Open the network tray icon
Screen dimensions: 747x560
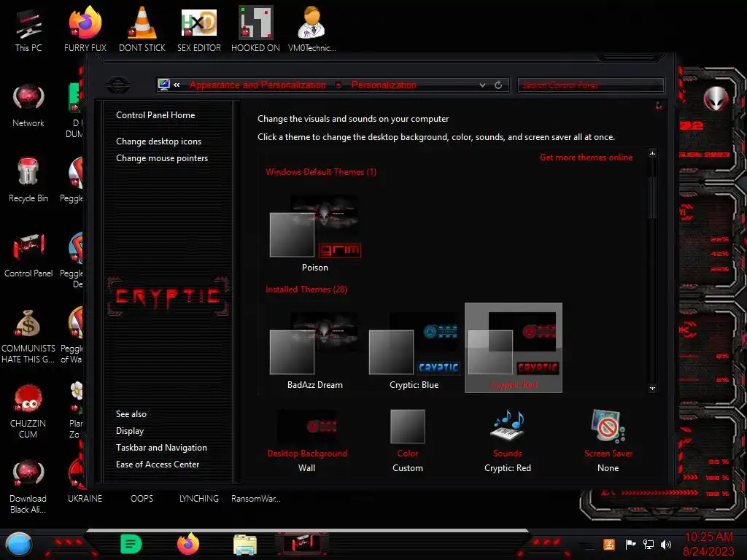click(x=649, y=544)
